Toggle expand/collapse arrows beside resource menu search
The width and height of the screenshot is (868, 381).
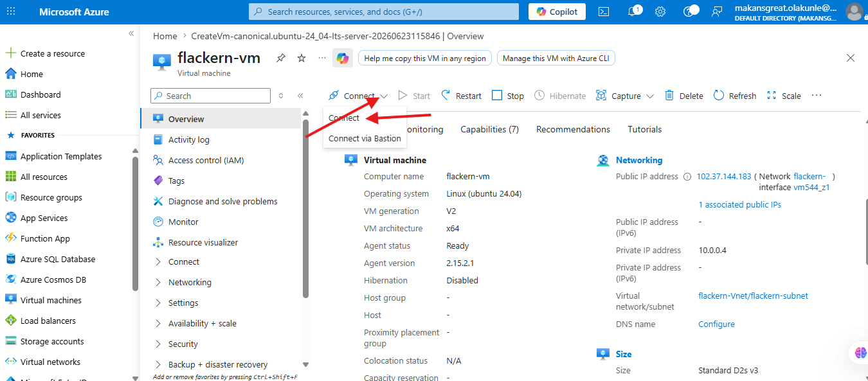pos(281,96)
